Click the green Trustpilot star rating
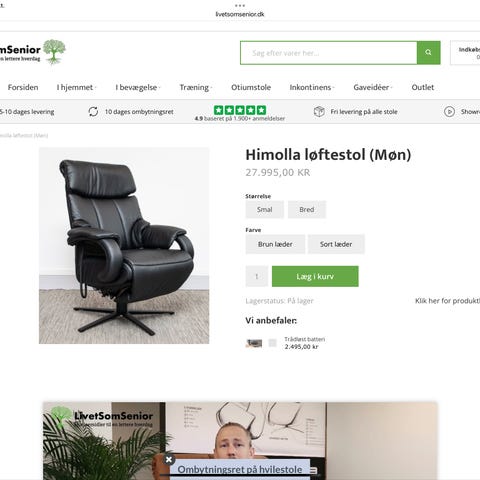The height and width of the screenshot is (480, 480). pos(240,110)
